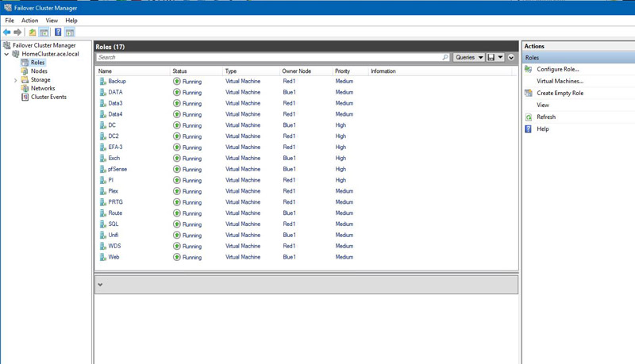The width and height of the screenshot is (635, 364).
Task: Select the WDS role name
Action: tap(114, 246)
